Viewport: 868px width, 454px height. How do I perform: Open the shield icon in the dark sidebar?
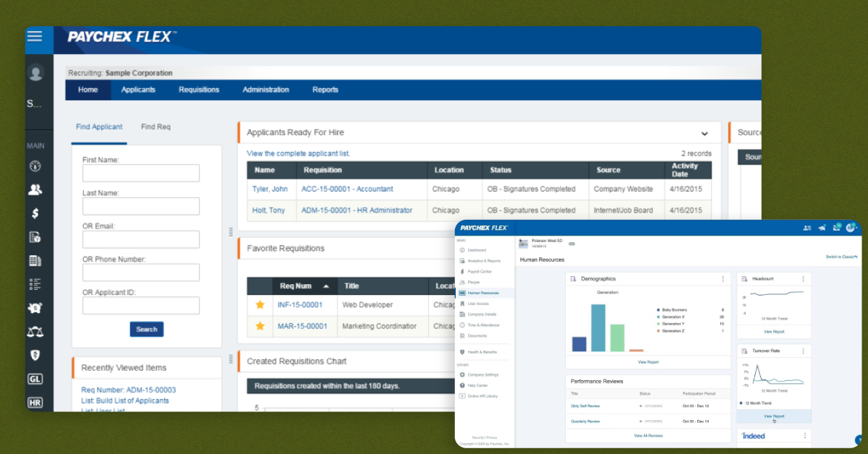(x=35, y=355)
